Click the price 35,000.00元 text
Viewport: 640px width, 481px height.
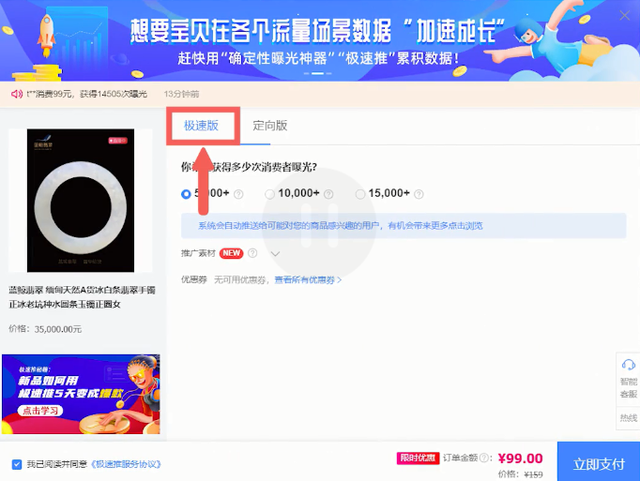[x=58, y=329]
